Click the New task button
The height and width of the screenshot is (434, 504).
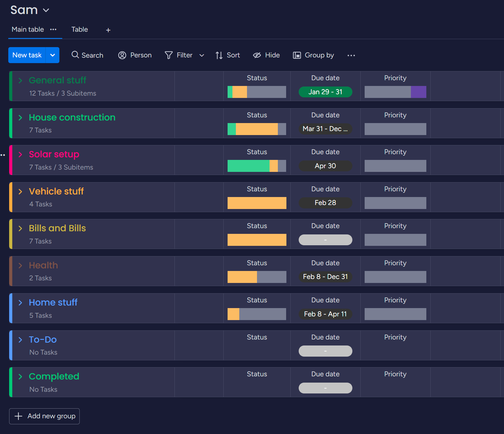click(x=27, y=55)
